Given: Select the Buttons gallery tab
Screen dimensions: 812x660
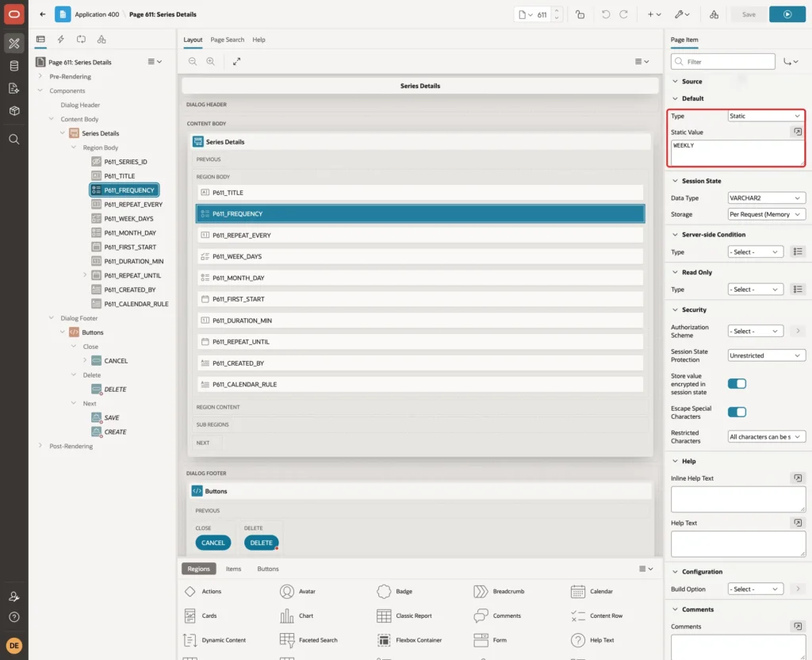Looking at the screenshot, I should coord(268,569).
